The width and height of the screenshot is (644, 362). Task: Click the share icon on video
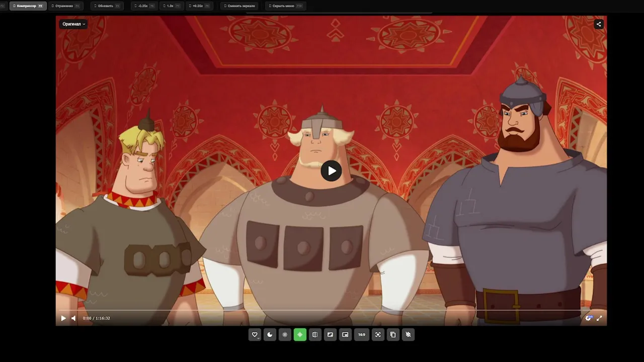pyautogui.click(x=599, y=24)
